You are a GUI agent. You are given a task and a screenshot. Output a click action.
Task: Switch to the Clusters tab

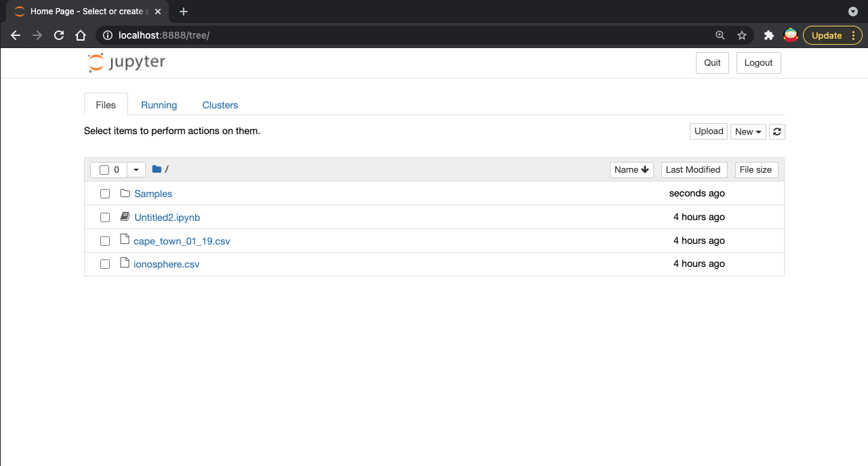tap(220, 105)
